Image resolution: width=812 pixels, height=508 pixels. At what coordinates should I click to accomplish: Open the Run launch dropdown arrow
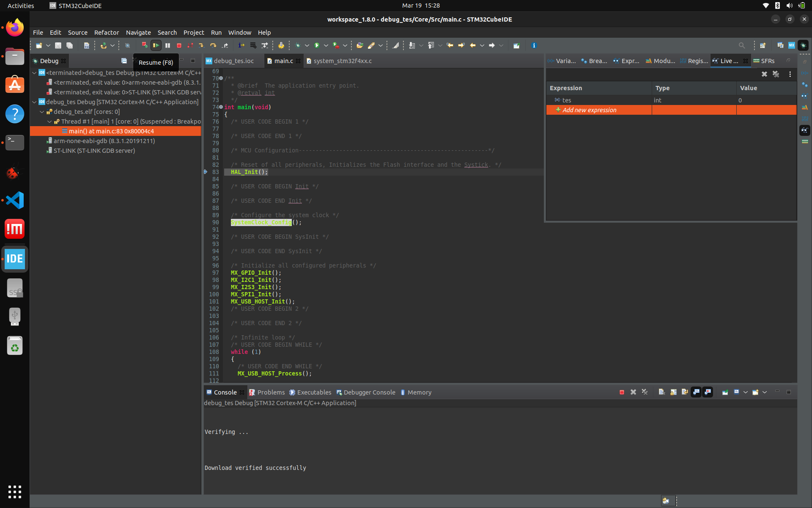(x=326, y=45)
